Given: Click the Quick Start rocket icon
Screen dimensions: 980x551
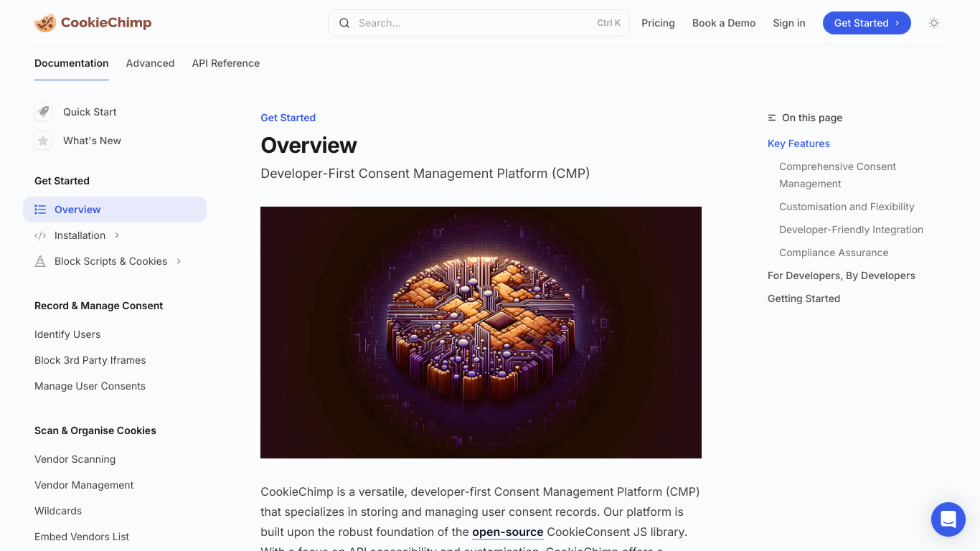Looking at the screenshot, I should point(43,112).
